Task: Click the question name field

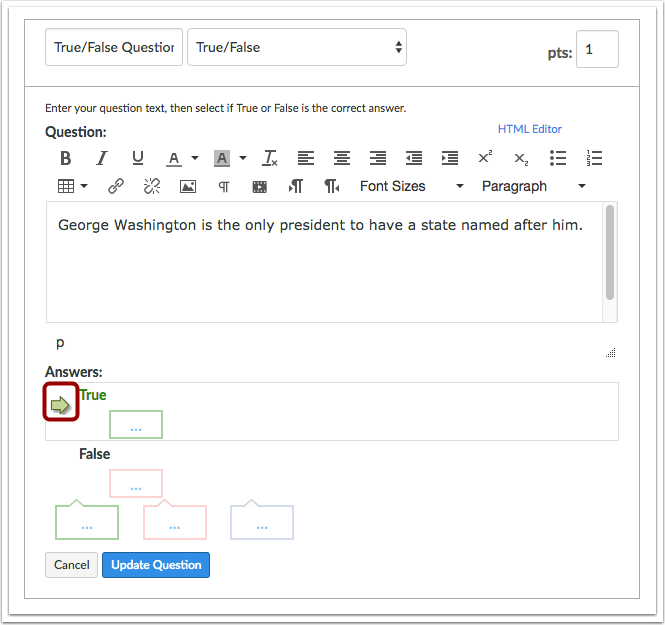Action: click(x=114, y=47)
